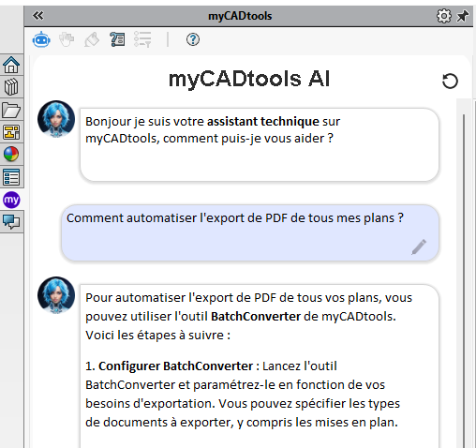Image resolution: width=476 pixels, height=448 pixels.
Task: Open the forum chat bubbles sidebar tab
Action: [x=11, y=222]
